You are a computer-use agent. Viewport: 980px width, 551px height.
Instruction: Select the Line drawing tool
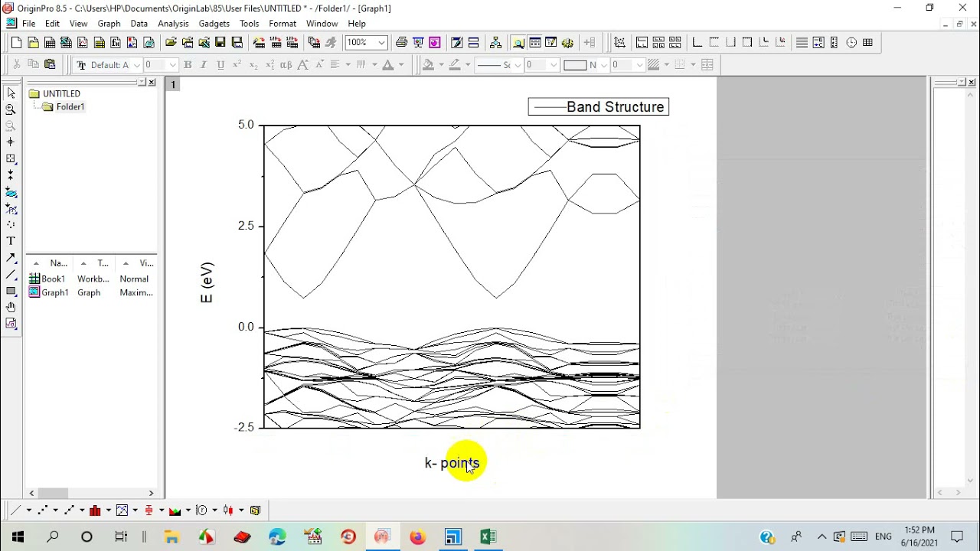[11, 274]
